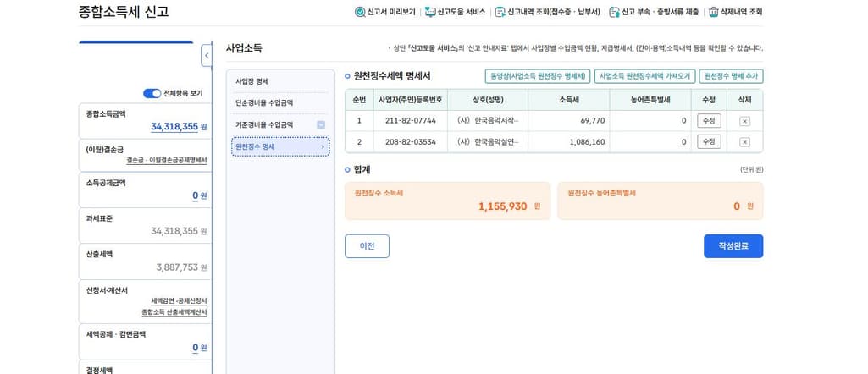The height and width of the screenshot is (374, 868).
Task: Click the 종합소득금액 34,318,355 amount
Action: pyautogui.click(x=174, y=127)
